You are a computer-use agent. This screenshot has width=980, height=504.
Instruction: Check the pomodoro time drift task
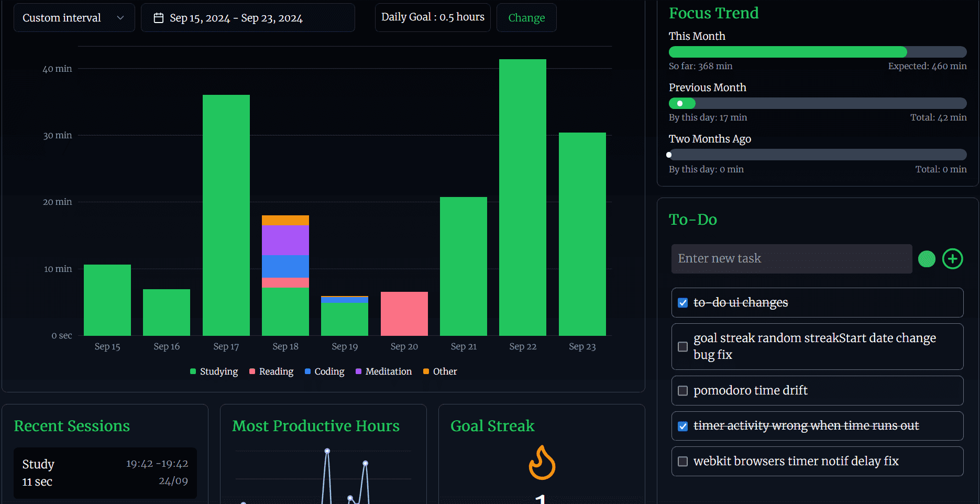682,391
